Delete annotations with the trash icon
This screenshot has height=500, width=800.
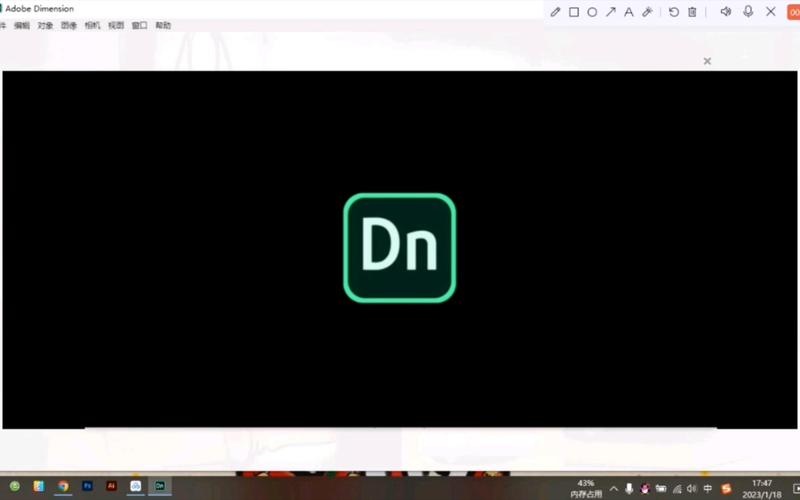click(x=692, y=12)
